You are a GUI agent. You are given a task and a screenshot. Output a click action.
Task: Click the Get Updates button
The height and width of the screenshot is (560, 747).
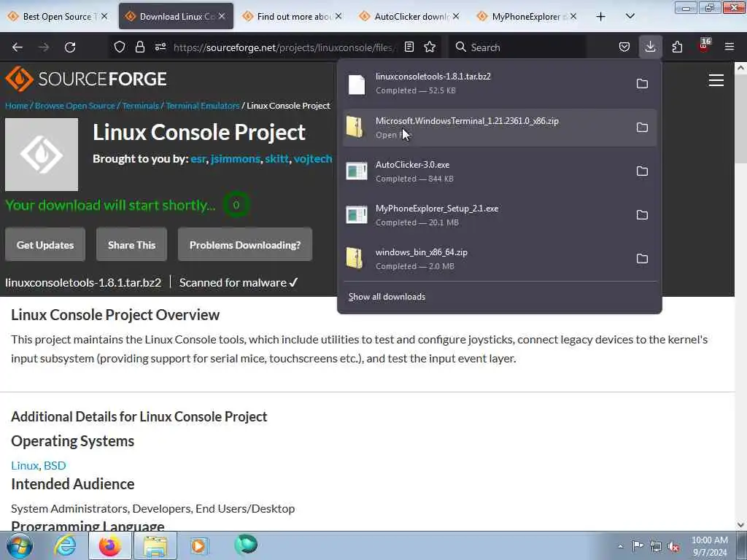pos(45,245)
